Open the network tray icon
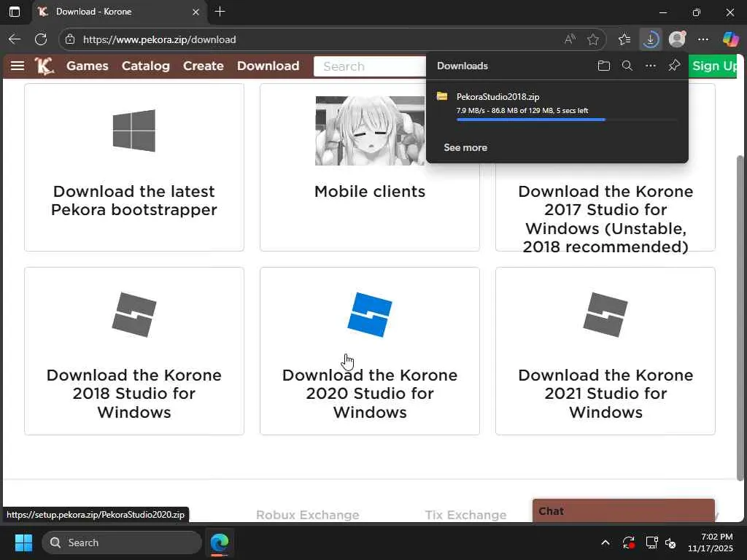 point(651,542)
